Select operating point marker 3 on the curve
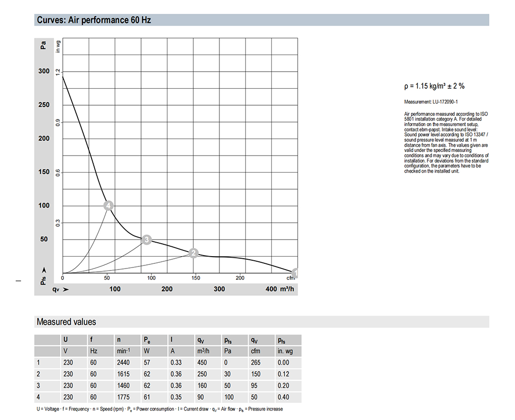The image size is (515, 420). pyautogui.click(x=147, y=240)
